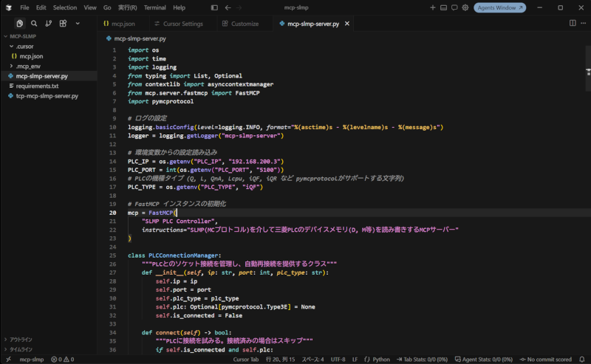Click Agent Stats in the status bar

[484, 360]
